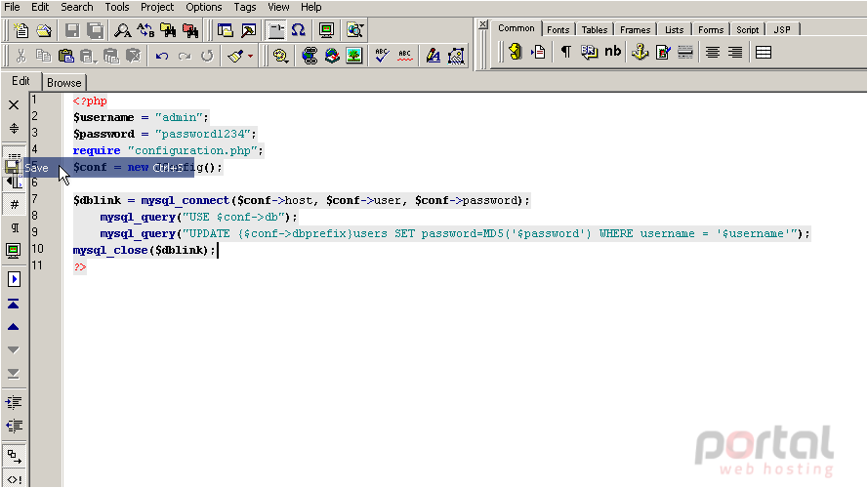Toggle the Quick Bar icon
Screen dimensions: 868x488
pos(275,30)
